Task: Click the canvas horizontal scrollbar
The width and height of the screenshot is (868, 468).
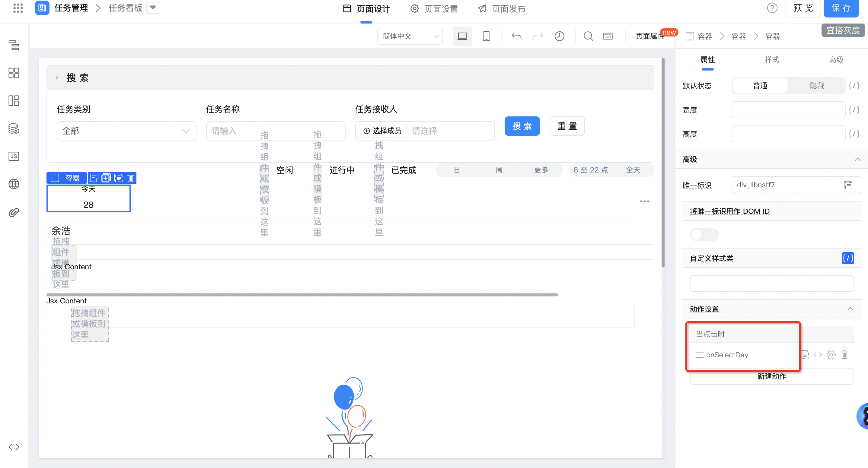Action: (x=302, y=295)
